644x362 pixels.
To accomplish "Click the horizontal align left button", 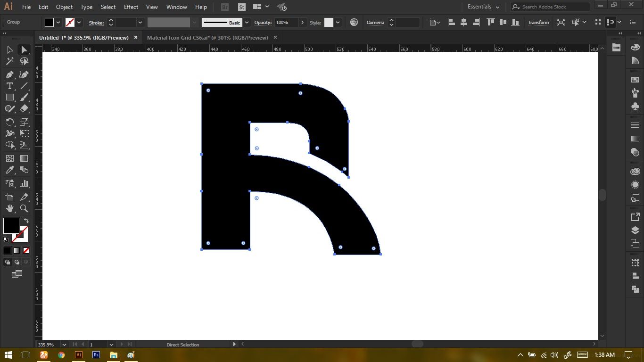I will pos(451,22).
